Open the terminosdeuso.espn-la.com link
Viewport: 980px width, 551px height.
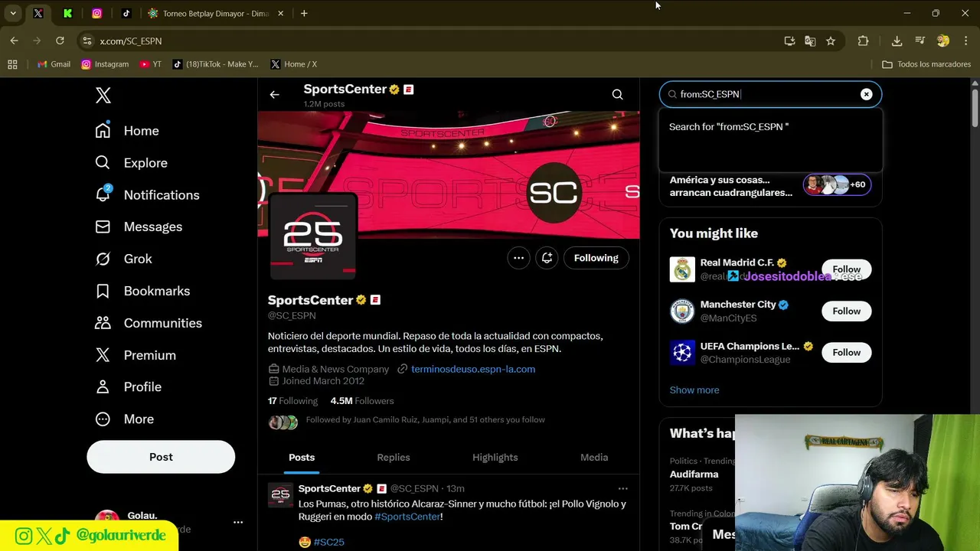(x=473, y=369)
